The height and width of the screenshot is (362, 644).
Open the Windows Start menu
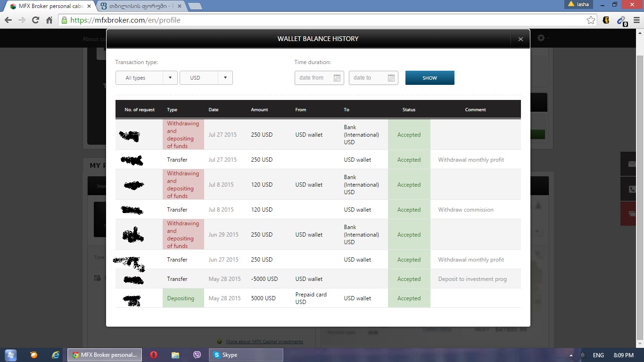pyautogui.click(x=10, y=355)
